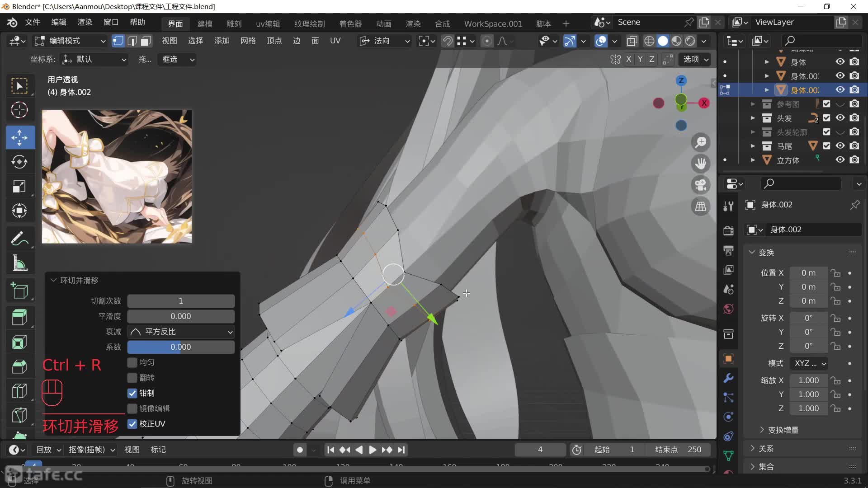The image size is (868, 488).
Task: Select the Extrude Region tool
Action: tap(19, 318)
